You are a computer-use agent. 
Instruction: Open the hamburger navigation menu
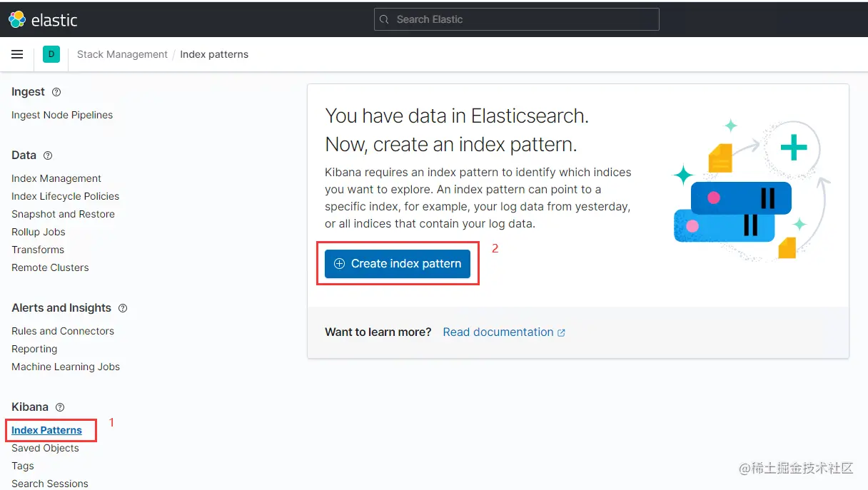click(x=17, y=54)
